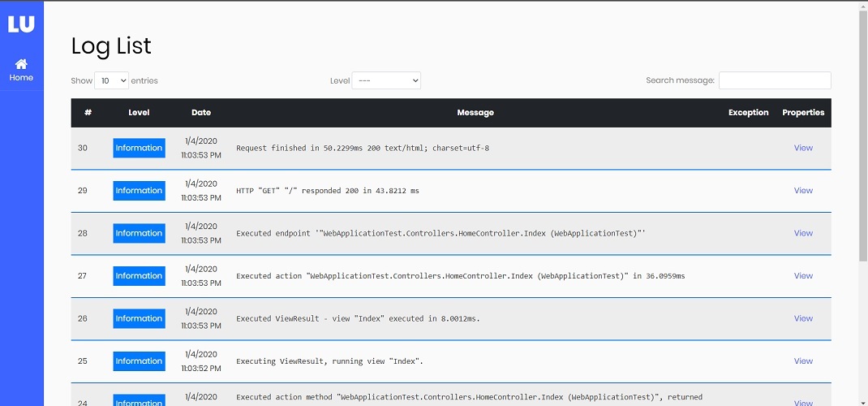Image resolution: width=868 pixels, height=406 pixels.
Task: Sort by the Date column header
Action: point(201,112)
